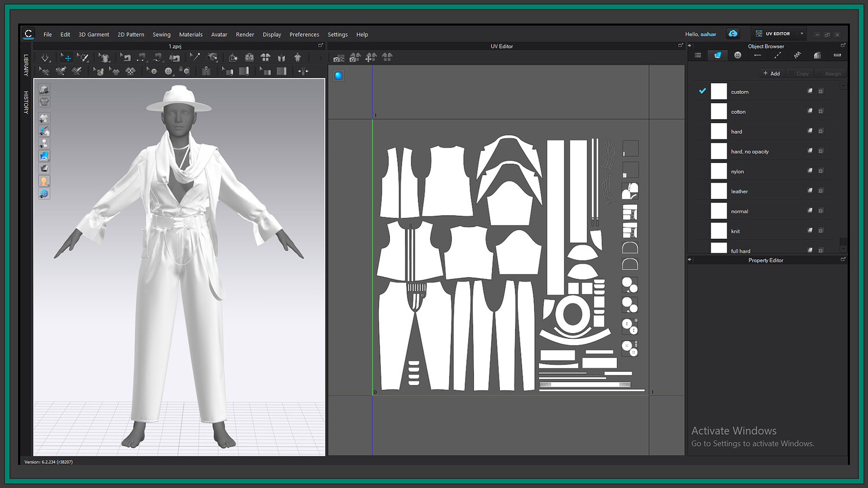This screenshot has height=488, width=868.
Task: Toggle the blue checkmark next to custom fabric
Action: tap(703, 91)
